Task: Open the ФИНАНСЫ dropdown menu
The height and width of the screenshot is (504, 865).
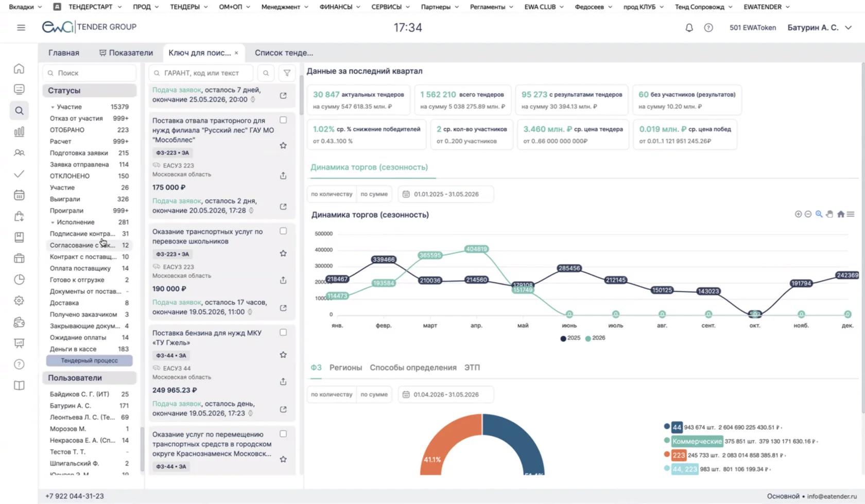Action: pyautogui.click(x=340, y=7)
